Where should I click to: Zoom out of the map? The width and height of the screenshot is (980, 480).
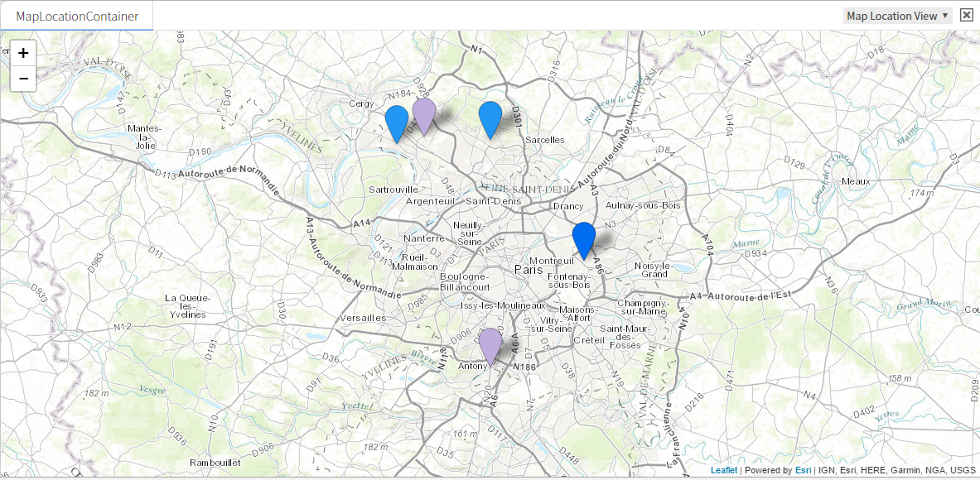click(23, 79)
